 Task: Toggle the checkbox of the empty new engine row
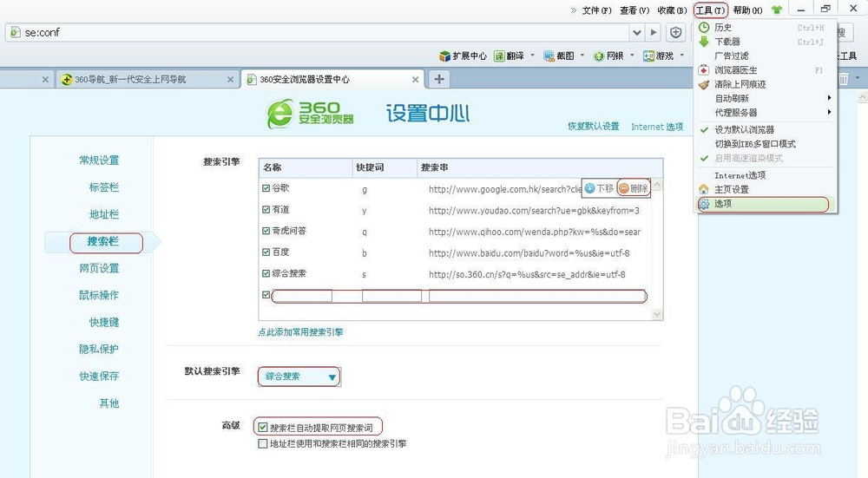pyautogui.click(x=266, y=295)
